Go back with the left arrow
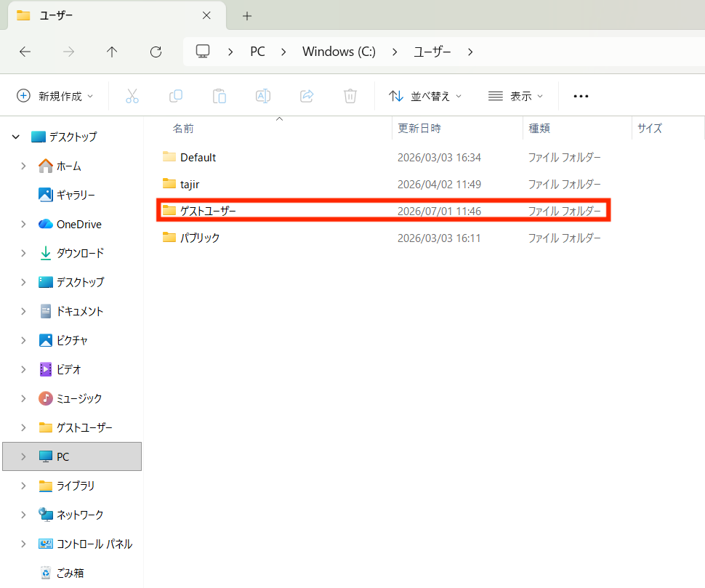This screenshot has height=588, width=705. (25, 52)
